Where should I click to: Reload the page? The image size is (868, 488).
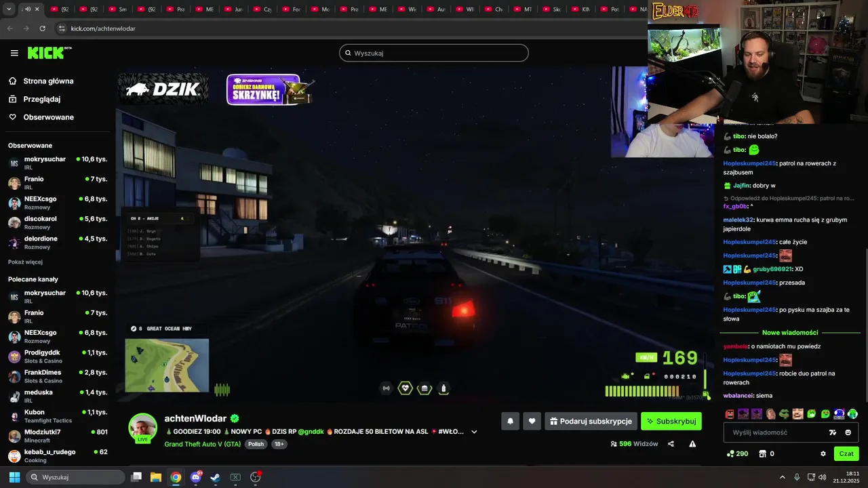[42, 28]
